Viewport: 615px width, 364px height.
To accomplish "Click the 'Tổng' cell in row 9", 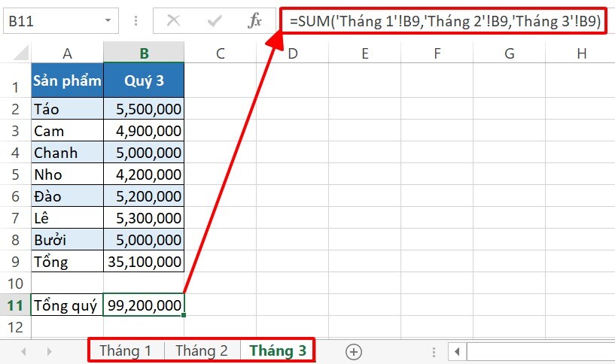I will pos(68,262).
